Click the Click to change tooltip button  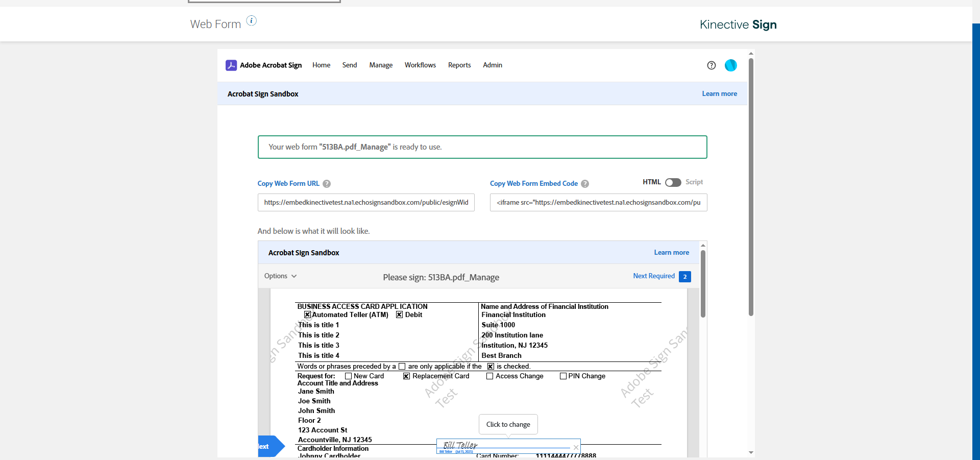pyautogui.click(x=508, y=424)
